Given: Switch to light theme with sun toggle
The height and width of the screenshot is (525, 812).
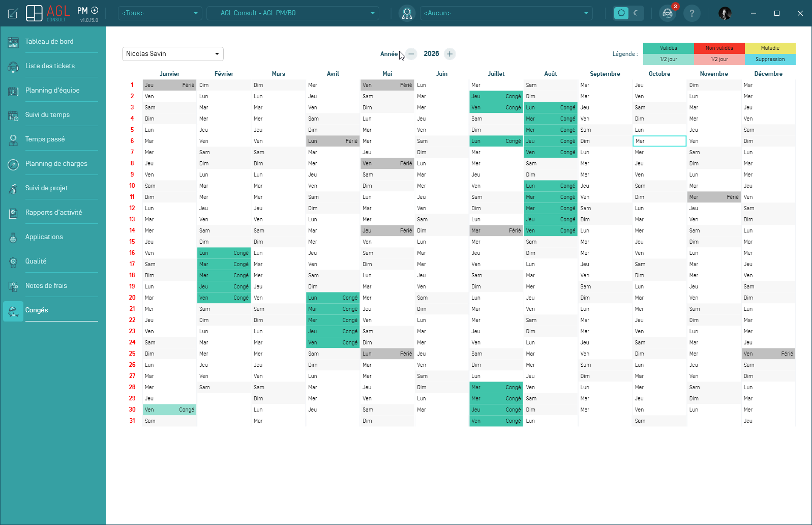Looking at the screenshot, I should [x=621, y=13].
